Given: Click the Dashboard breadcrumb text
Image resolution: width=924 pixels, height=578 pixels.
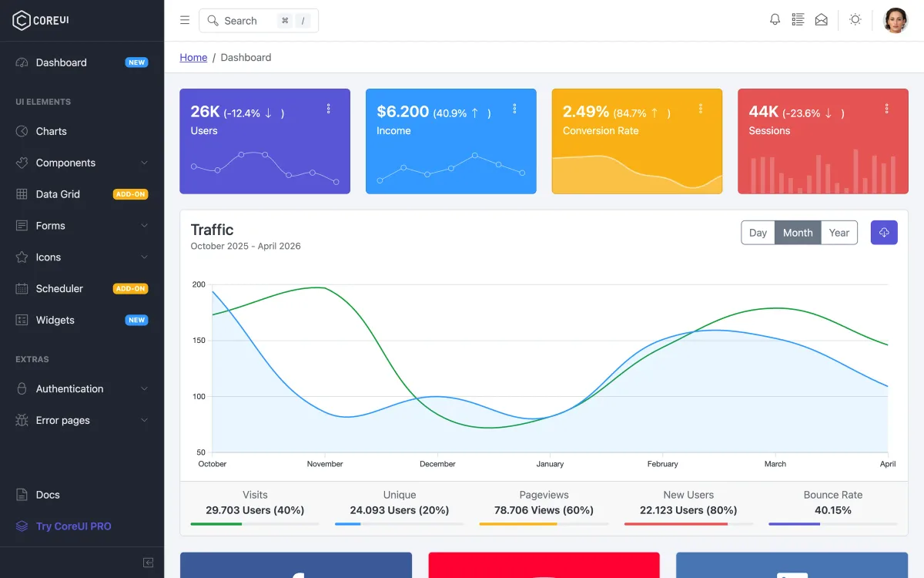Looking at the screenshot, I should tap(246, 57).
